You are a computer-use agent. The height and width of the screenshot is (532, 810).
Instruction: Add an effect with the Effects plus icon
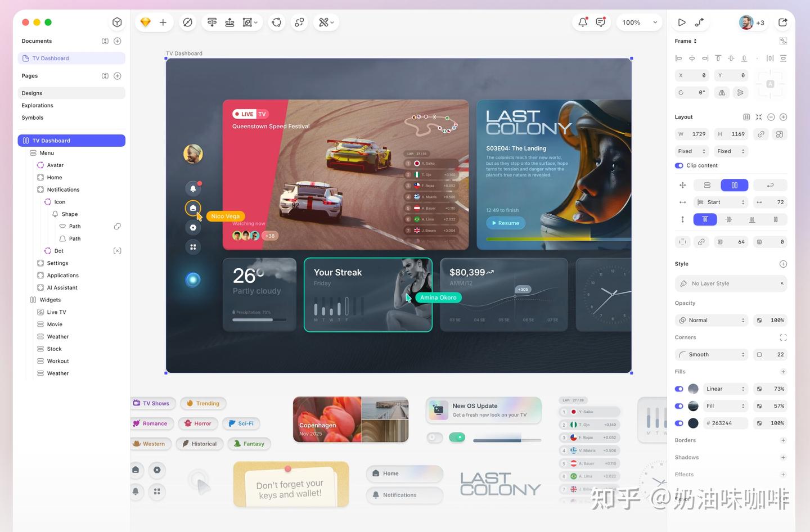click(783, 475)
